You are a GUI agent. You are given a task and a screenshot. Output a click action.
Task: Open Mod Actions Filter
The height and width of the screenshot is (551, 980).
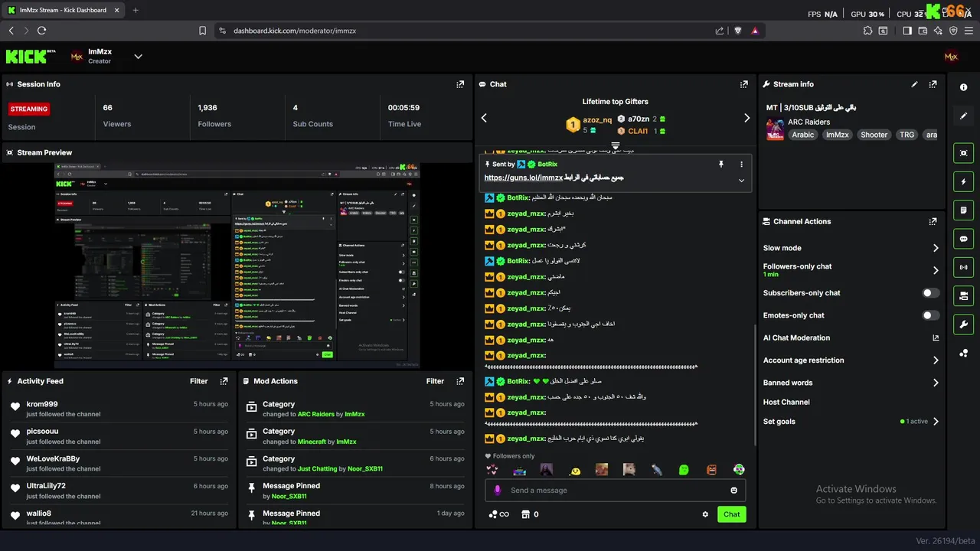[435, 381]
